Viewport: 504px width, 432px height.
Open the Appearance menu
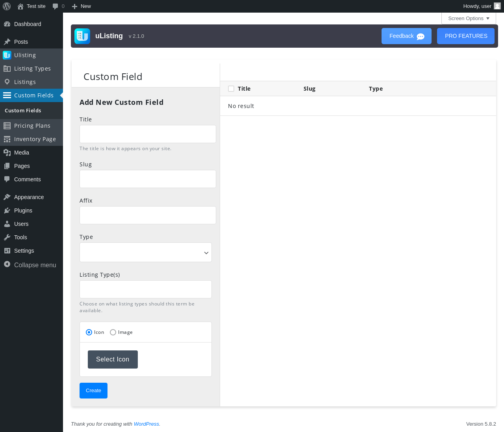point(31,197)
